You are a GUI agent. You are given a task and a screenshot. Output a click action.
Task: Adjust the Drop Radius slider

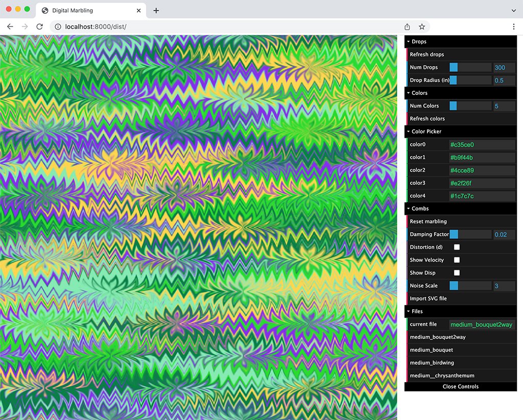(470, 80)
